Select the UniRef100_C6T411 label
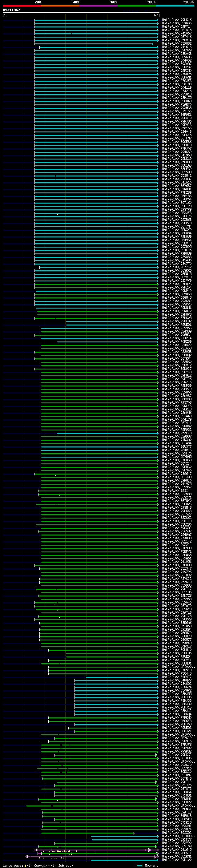Screen dimensions: 197x868 pos(177,423)
